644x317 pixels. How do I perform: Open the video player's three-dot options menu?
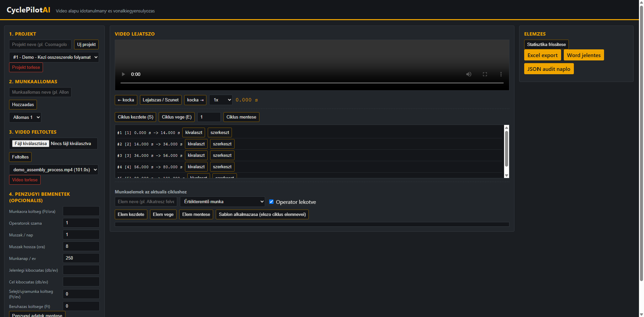(x=501, y=74)
